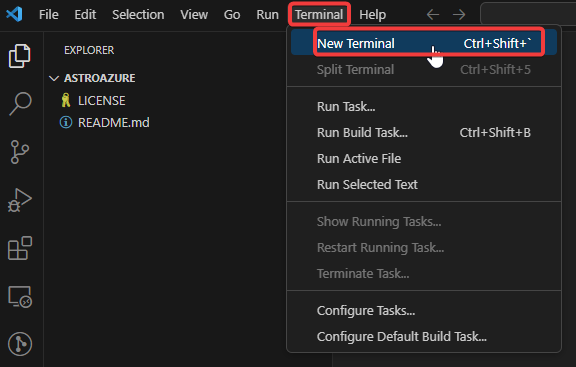576x367 pixels.
Task: Close the Terminal menu
Action: coord(319,15)
